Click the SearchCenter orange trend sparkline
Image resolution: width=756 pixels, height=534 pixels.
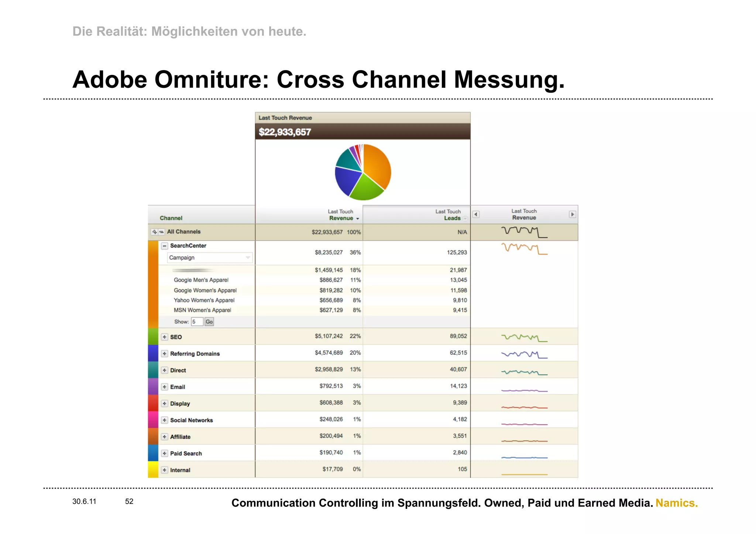pos(524,249)
